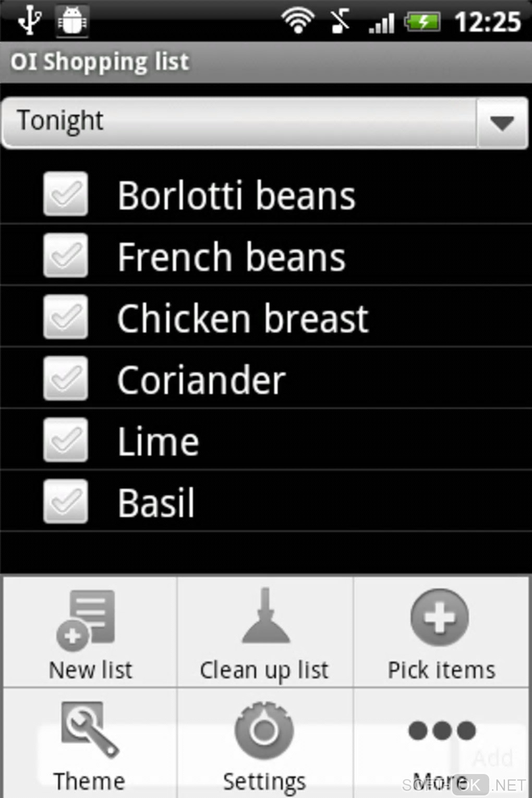Tap the Wi-Fi status icon

(298, 22)
